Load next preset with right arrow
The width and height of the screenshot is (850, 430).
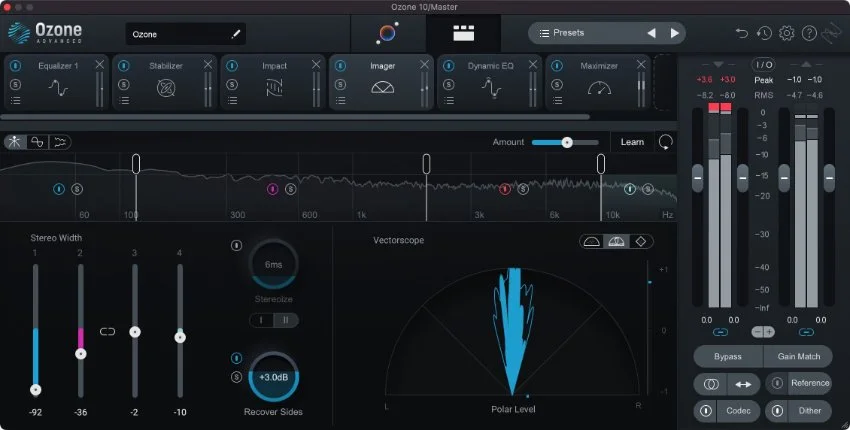pos(674,33)
